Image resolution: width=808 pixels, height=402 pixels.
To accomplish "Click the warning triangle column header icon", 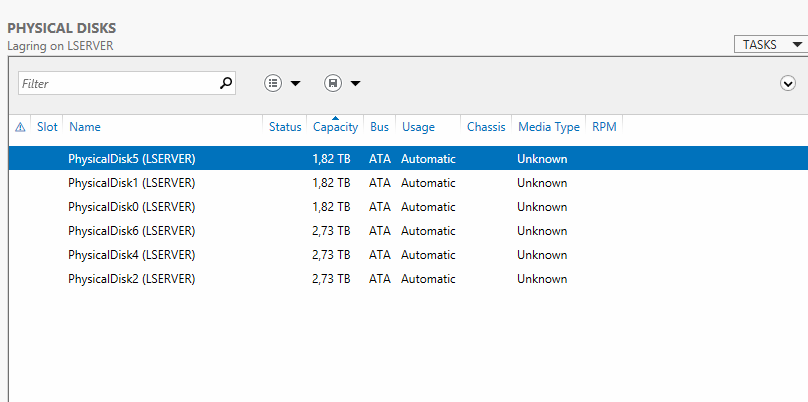I will click(x=20, y=127).
